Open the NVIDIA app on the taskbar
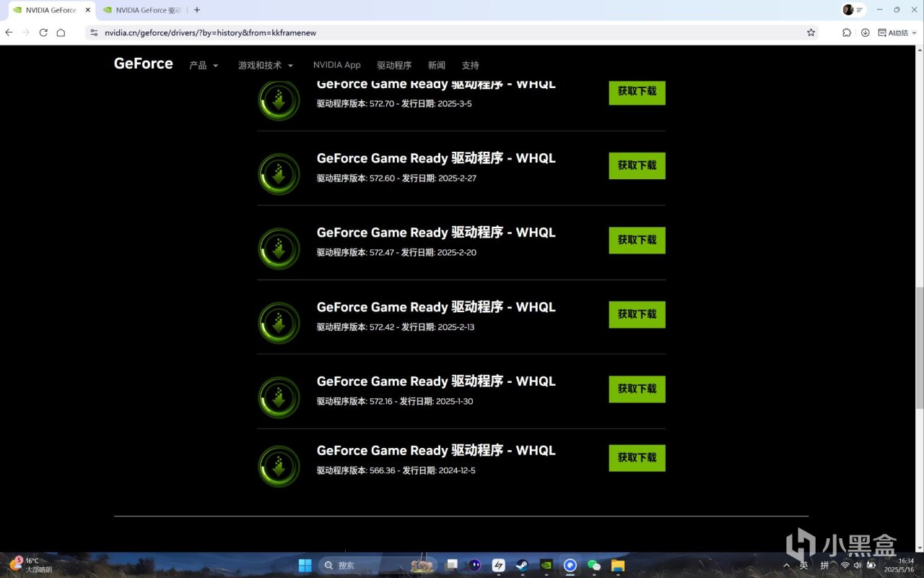The width and height of the screenshot is (924, 578). (x=546, y=565)
